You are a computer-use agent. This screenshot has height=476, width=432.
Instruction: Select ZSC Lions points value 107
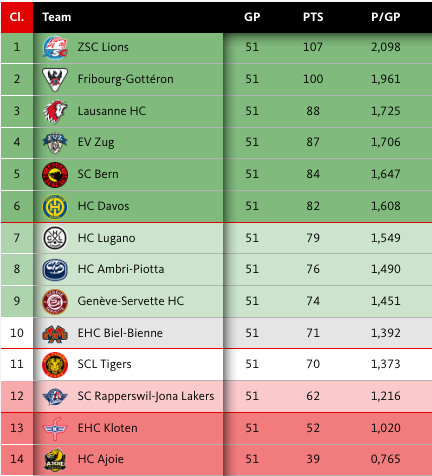point(313,47)
